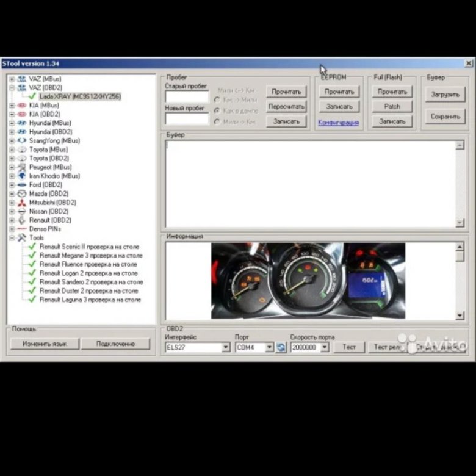Select the 'Км -> Мили' radio option

pos(217,99)
